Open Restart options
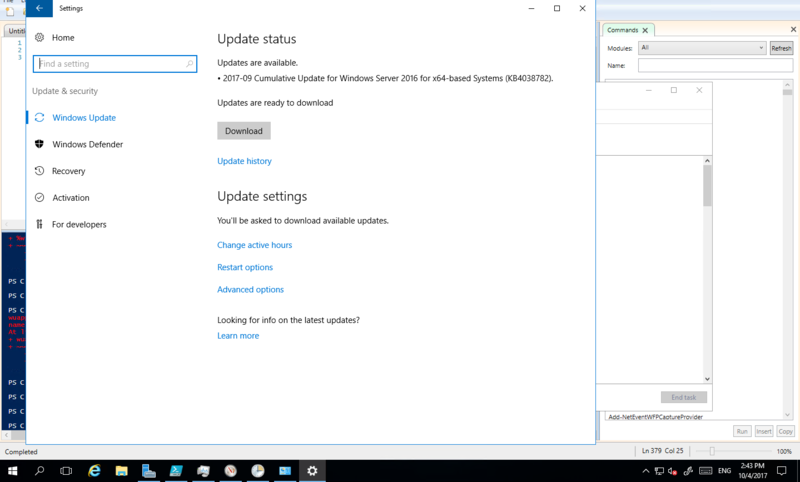The image size is (800, 482). pos(245,267)
